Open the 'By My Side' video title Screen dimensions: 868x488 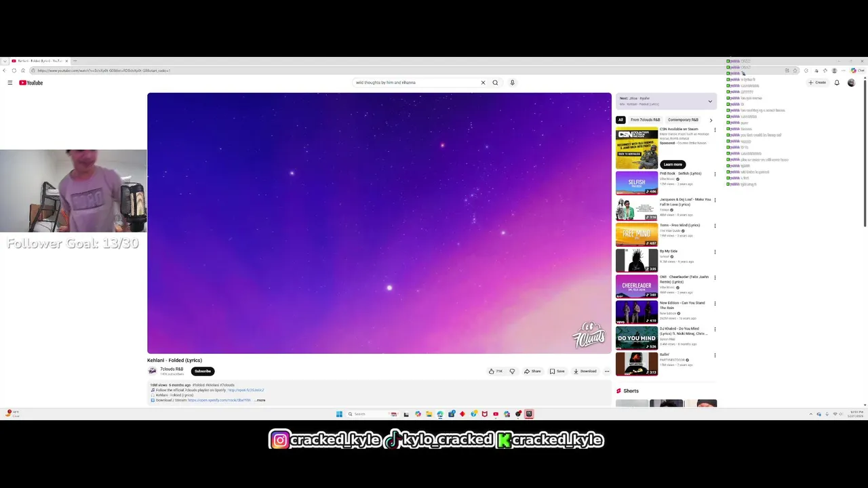click(x=669, y=251)
